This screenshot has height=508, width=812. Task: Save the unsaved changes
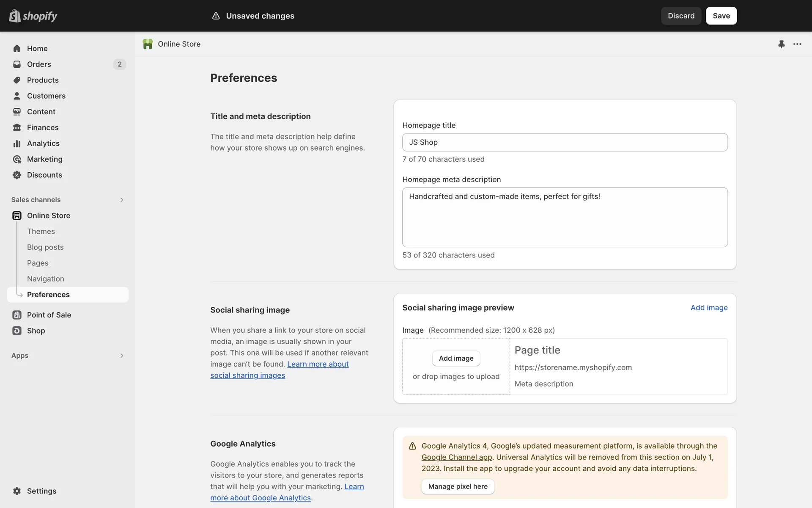(x=721, y=16)
